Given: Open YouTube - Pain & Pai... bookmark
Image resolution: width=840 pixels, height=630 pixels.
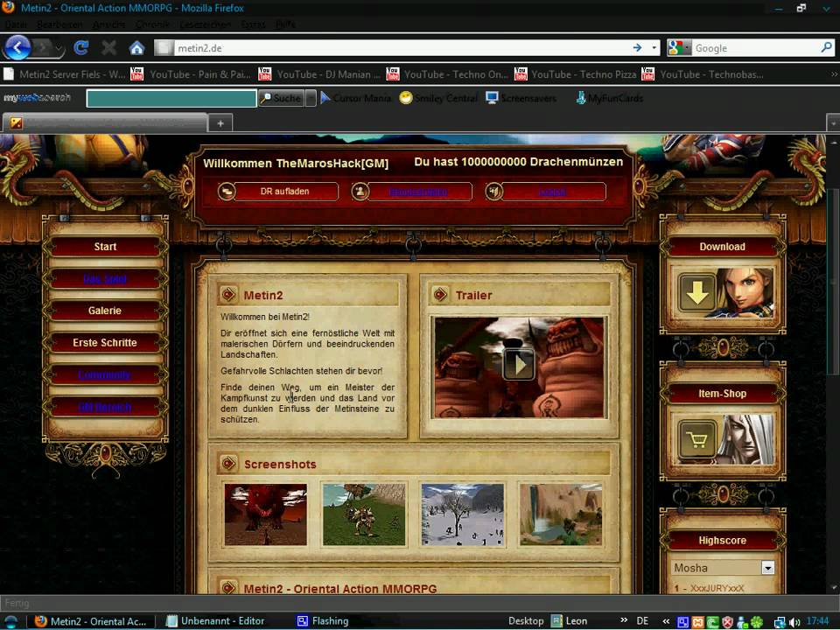Looking at the screenshot, I should pos(192,74).
